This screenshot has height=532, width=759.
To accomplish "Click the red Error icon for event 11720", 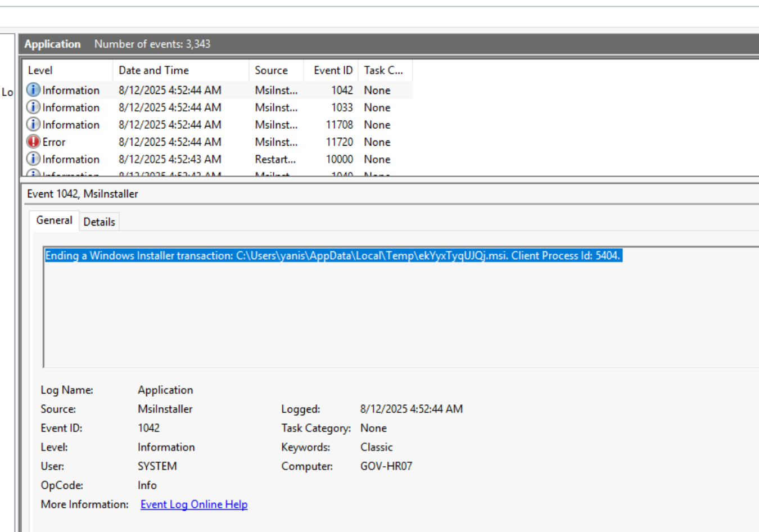I will tap(33, 142).
